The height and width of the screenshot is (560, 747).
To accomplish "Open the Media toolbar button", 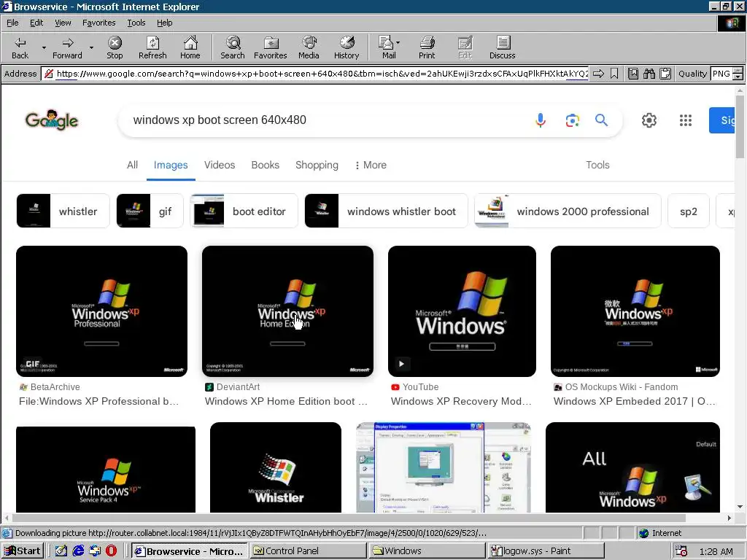I will (x=309, y=47).
